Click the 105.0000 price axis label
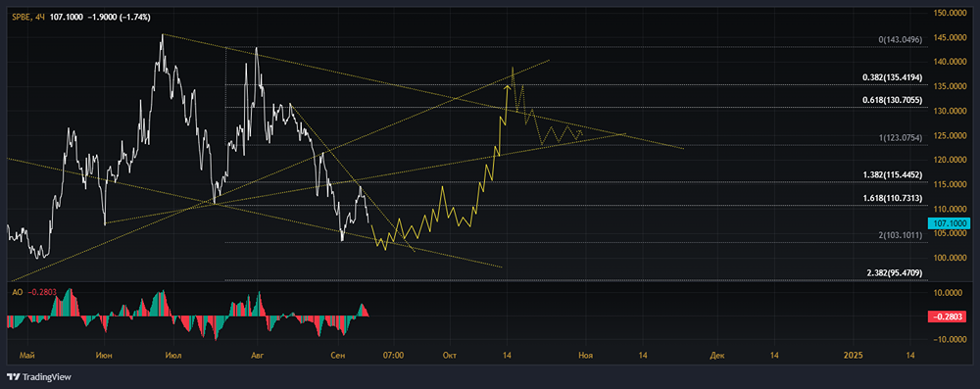Image resolution: width=980 pixels, height=389 pixels. coord(950,233)
